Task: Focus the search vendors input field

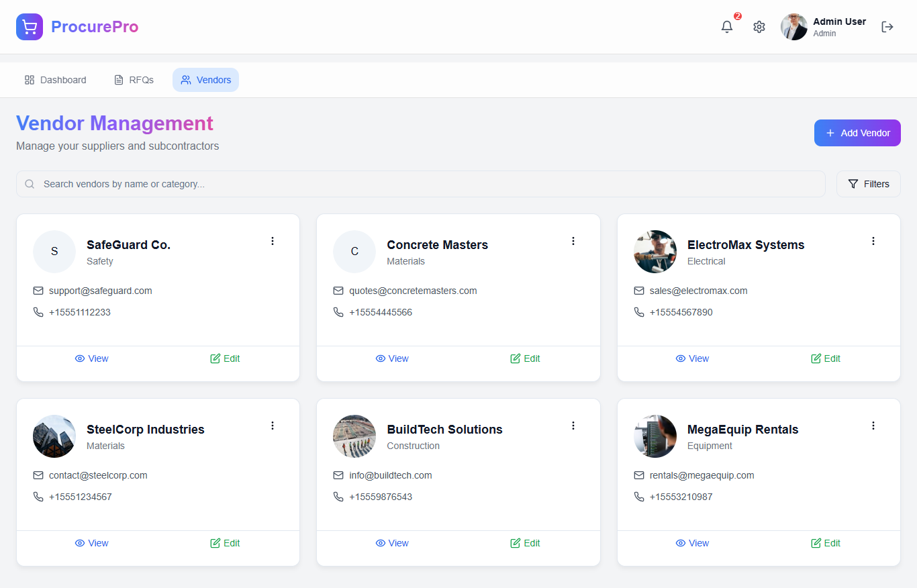Action: [x=430, y=184]
